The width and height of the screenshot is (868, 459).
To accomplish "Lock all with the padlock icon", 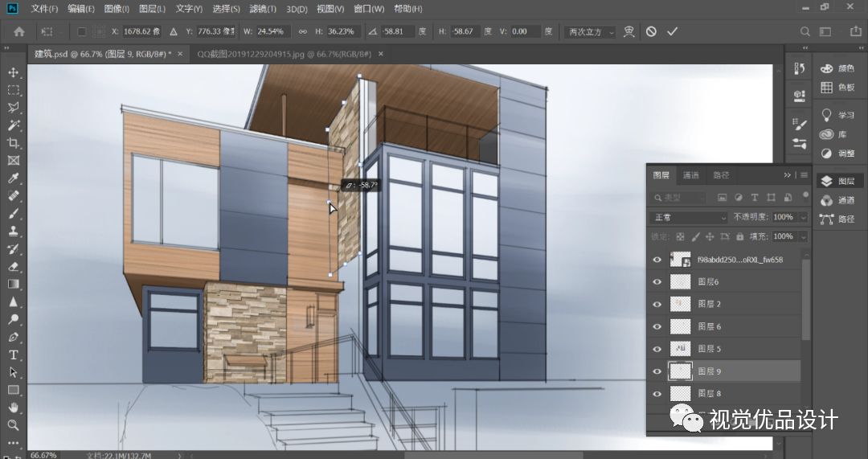I will (x=740, y=236).
